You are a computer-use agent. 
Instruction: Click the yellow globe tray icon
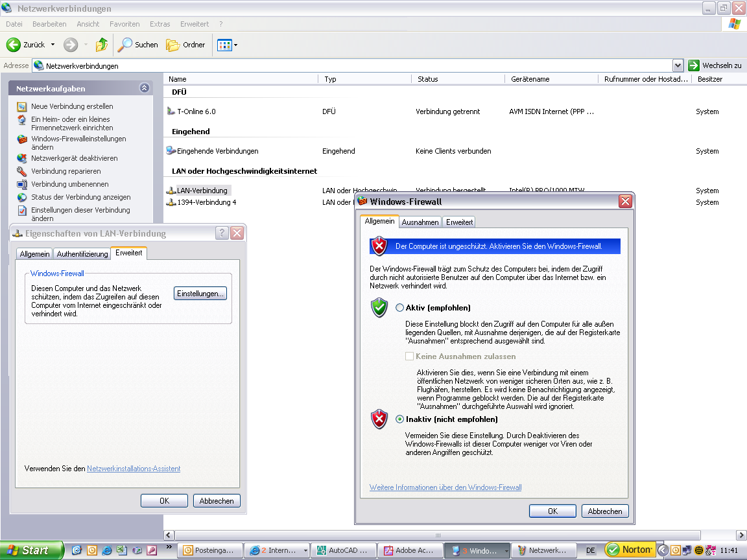pyautogui.click(x=698, y=550)
